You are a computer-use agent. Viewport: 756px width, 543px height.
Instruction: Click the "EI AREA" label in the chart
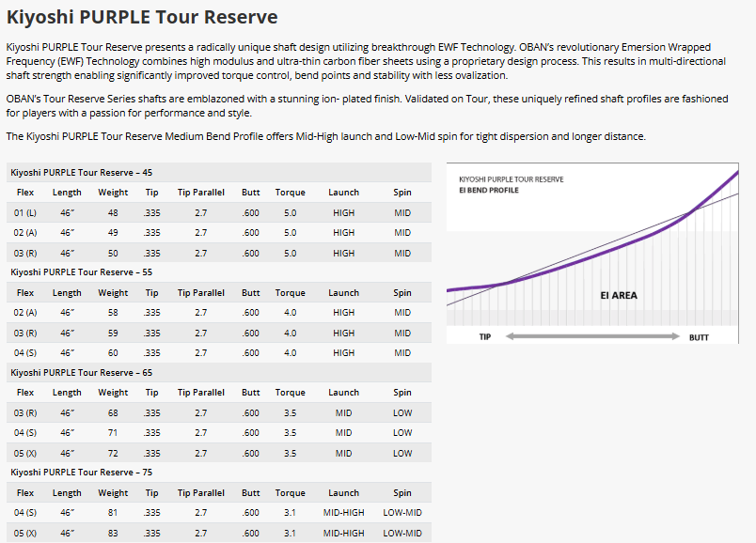pyautogui.click(x=618, y=295)
